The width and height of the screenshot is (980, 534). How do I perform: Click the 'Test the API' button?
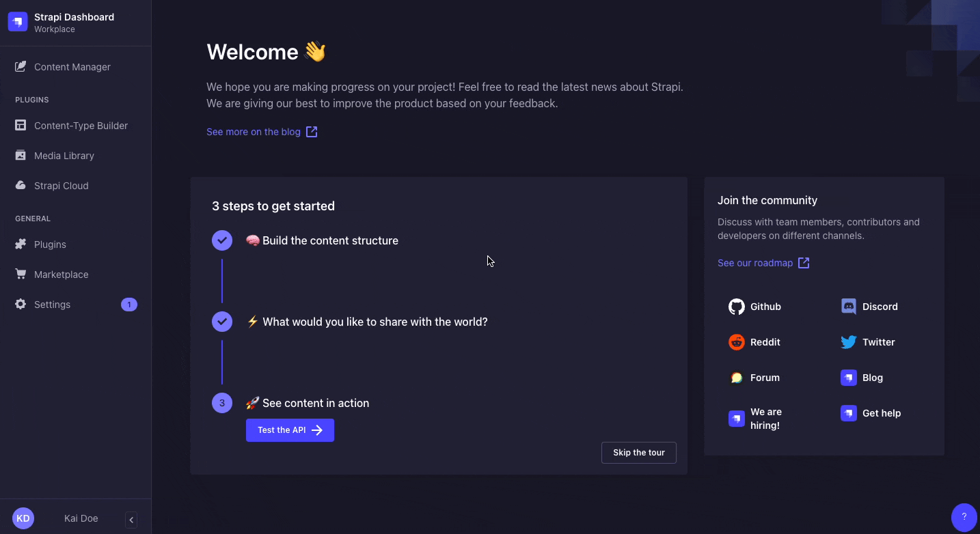point(290,430)
